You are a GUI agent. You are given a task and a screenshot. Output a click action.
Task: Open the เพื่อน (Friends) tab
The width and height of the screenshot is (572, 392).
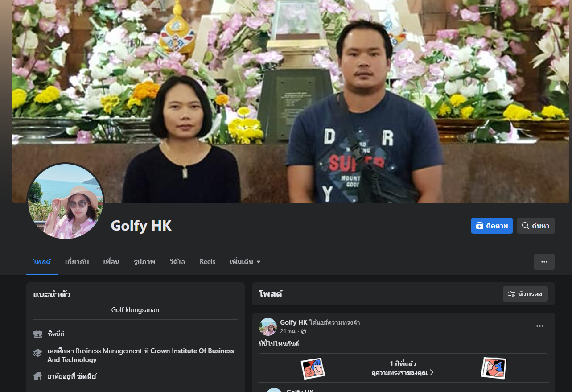[x=111, y=262]
